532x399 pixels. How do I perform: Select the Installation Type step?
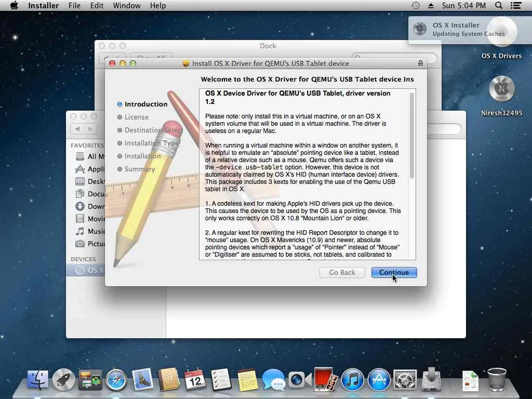[148, 143]
